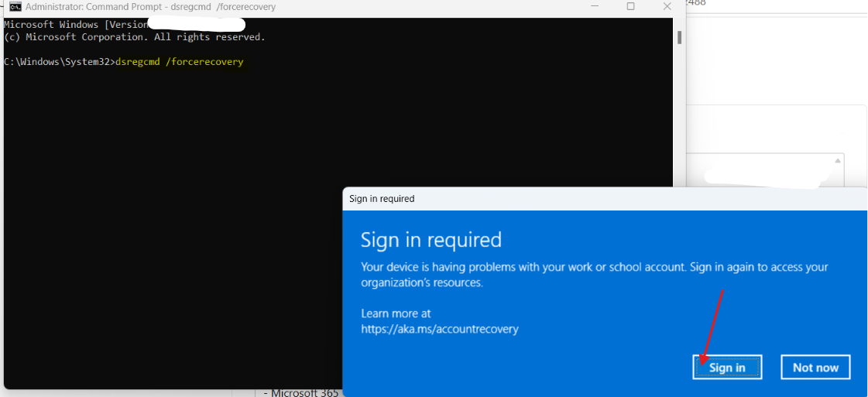868x397 pixels.
Task: Focus the background text box behind the dialog
Action: [765, 171]
